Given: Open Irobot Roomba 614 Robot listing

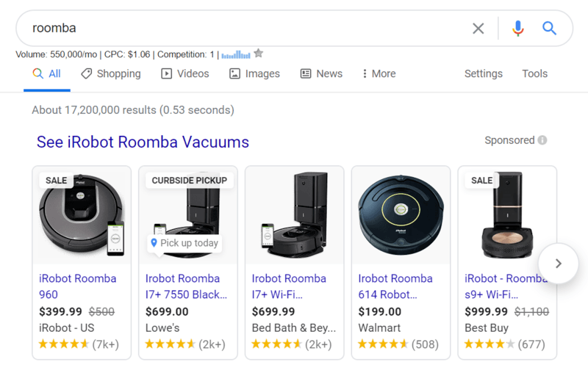Looking at the screenshot, I should click(395, 286).
